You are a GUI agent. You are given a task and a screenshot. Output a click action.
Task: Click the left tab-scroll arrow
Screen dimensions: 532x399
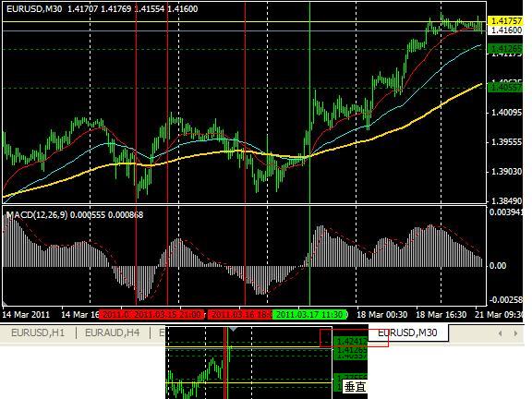point(500,333)
